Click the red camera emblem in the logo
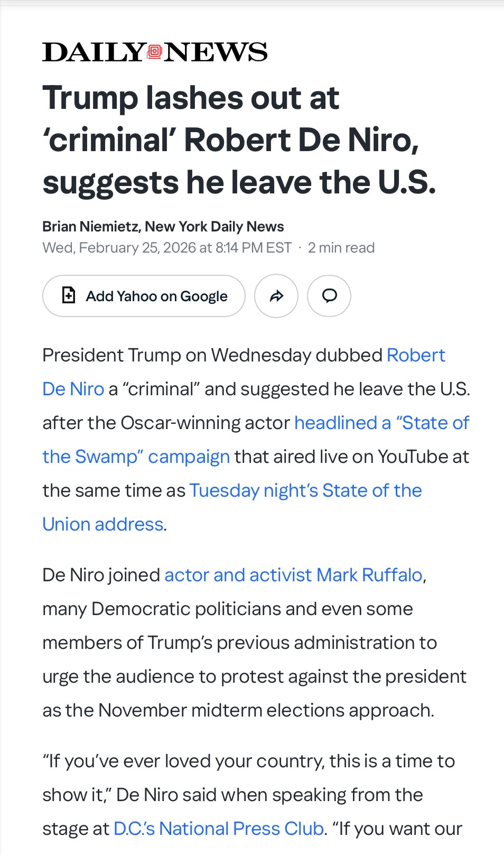This screenshot has height=855, width=504. (154, 52)
